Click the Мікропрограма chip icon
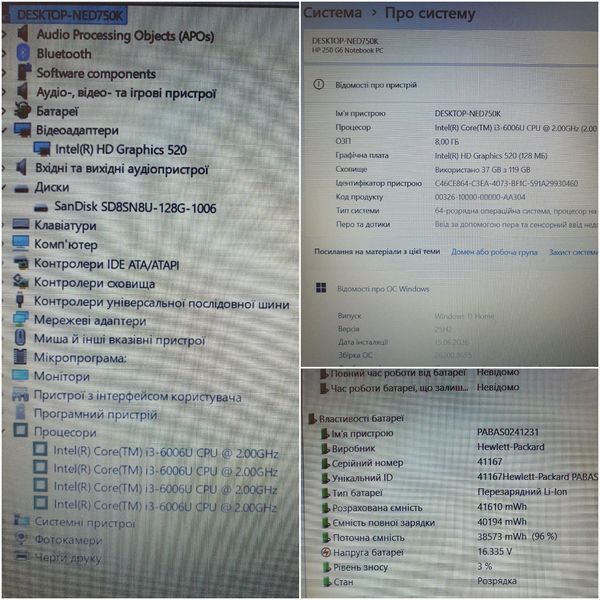The height and width of the screenshot is (600, 600). click(x=20, y=356)
